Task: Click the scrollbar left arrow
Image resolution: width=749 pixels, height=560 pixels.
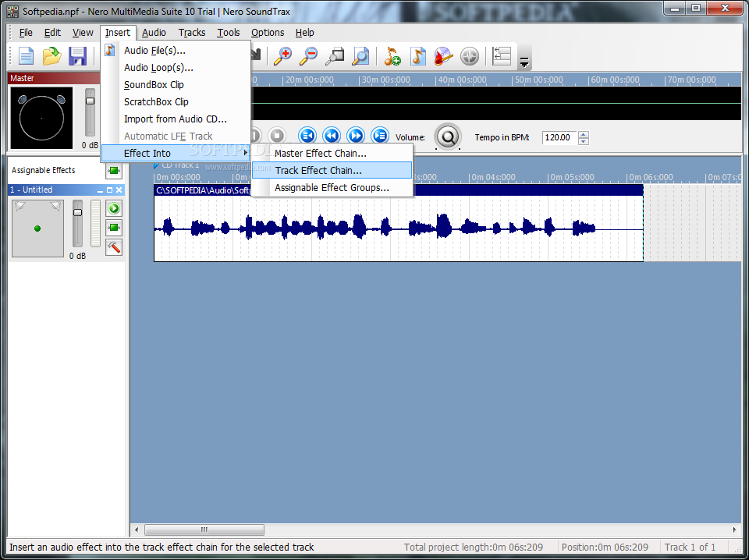Action: [x=137, y=530]
